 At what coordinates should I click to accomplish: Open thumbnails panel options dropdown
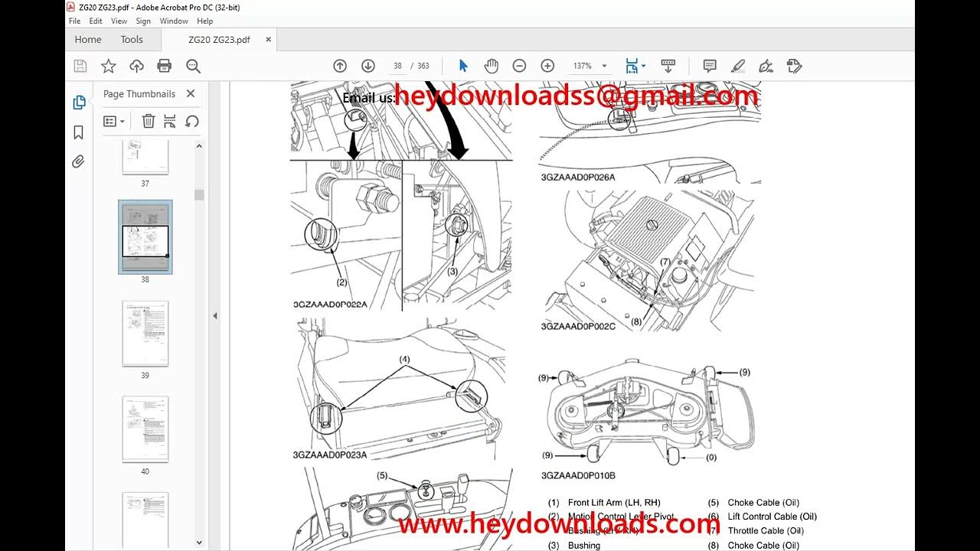pos(114,121)
